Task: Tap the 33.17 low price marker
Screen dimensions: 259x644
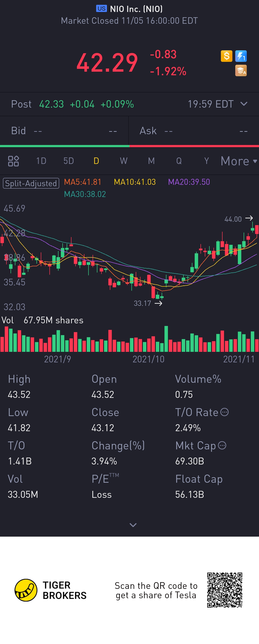Action: 148,303
